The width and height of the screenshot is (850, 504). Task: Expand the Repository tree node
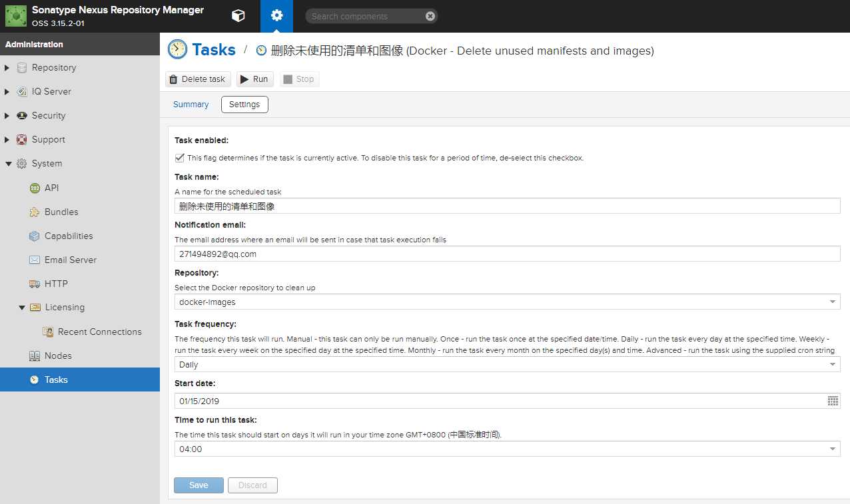pyautogui.click(x=7, y=68)
